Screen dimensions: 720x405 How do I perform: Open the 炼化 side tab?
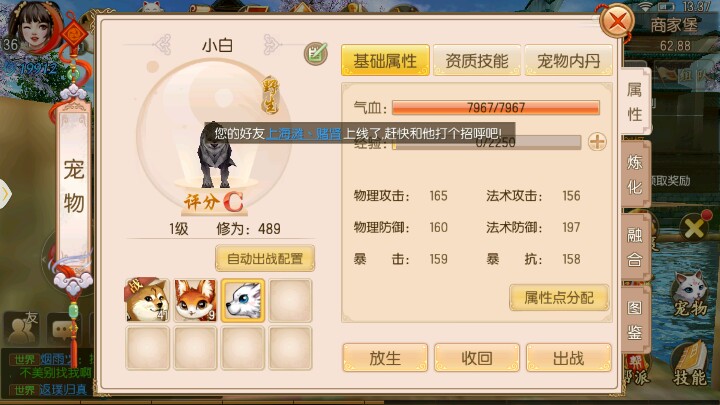click(x=635, y=174)
